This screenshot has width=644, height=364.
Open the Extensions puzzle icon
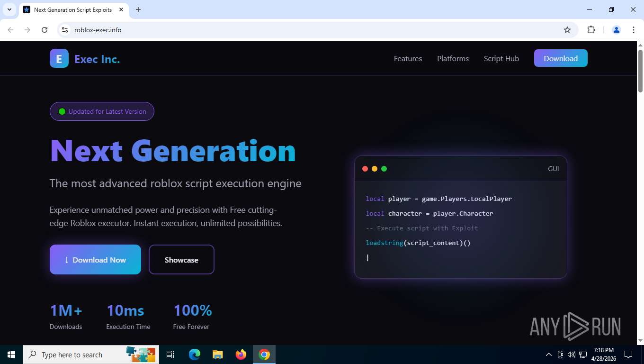pyautogui.click(x=591, y=30)
